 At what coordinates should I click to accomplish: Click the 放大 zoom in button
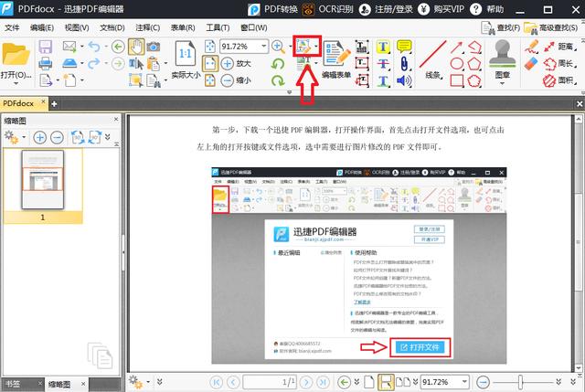point(236,63)
